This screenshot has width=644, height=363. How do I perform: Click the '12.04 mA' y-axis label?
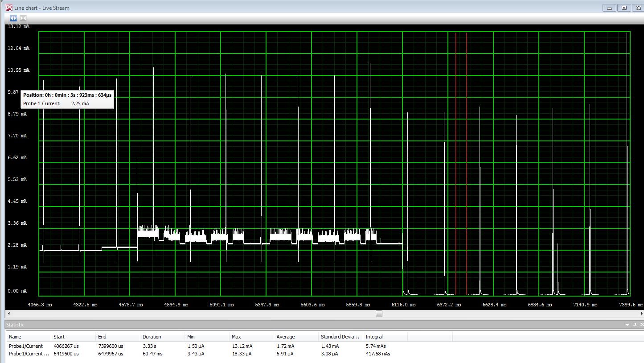coord(19,48)
